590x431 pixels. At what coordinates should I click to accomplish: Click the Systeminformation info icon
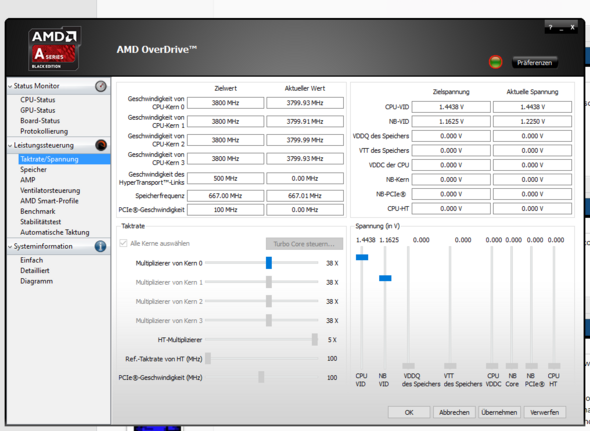pyautogui.click(x=100, y=246)
